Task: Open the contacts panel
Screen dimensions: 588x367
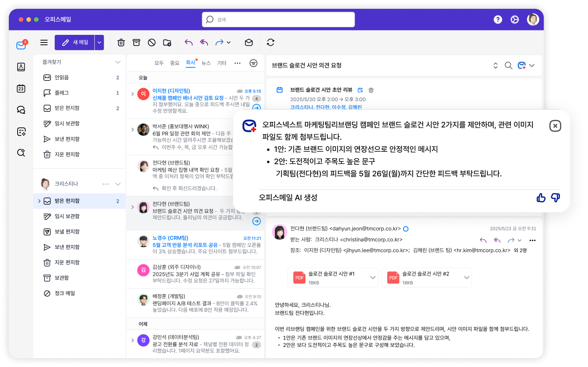Action: tap(21, 67)
